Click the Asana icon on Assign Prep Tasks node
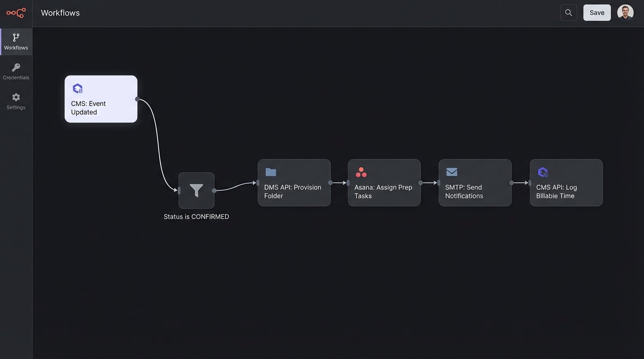Screen dimensions: 644x359 [360, 172]
